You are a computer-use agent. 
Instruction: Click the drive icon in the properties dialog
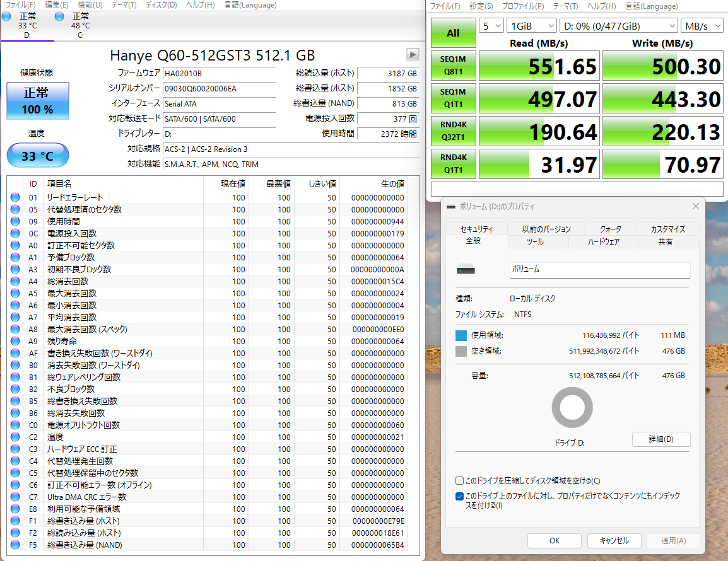(x=465, y=270)
